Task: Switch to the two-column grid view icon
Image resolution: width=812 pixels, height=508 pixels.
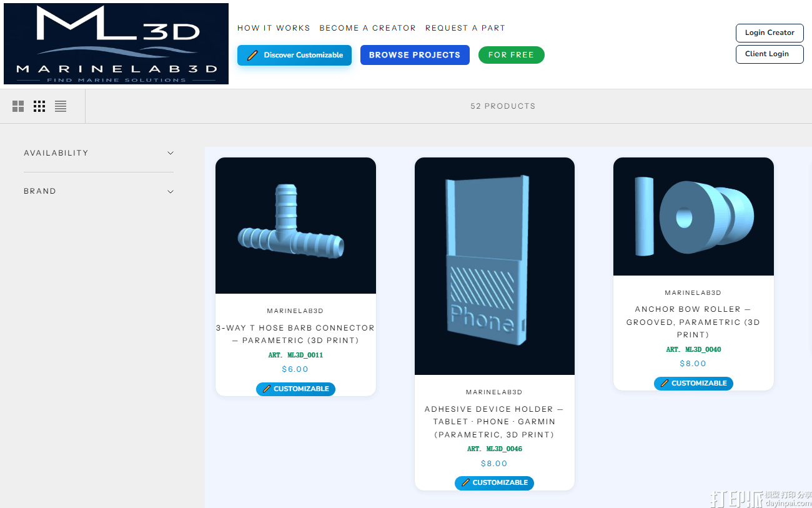Action: point(18,106)
